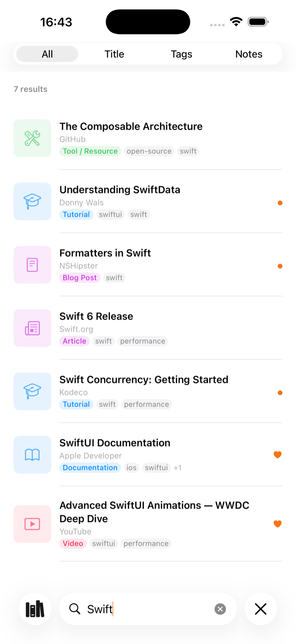The image size is (296, 644).
Task: Toggle the favorite heart on SwiftUI Documentation
Action: point(278,455)
